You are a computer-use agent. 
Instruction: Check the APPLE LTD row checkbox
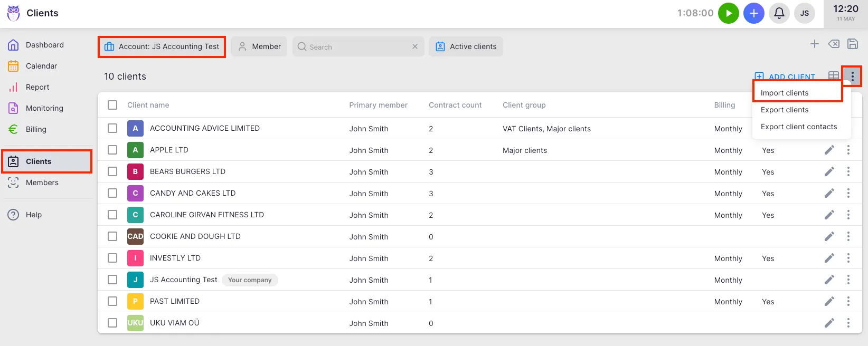(x=112, y=150)
